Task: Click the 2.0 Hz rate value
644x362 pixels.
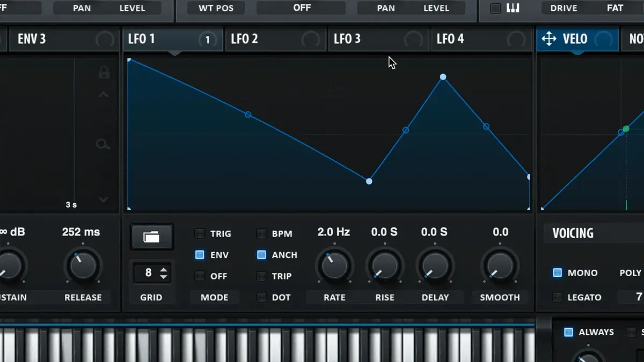Action: pos(333,232)
